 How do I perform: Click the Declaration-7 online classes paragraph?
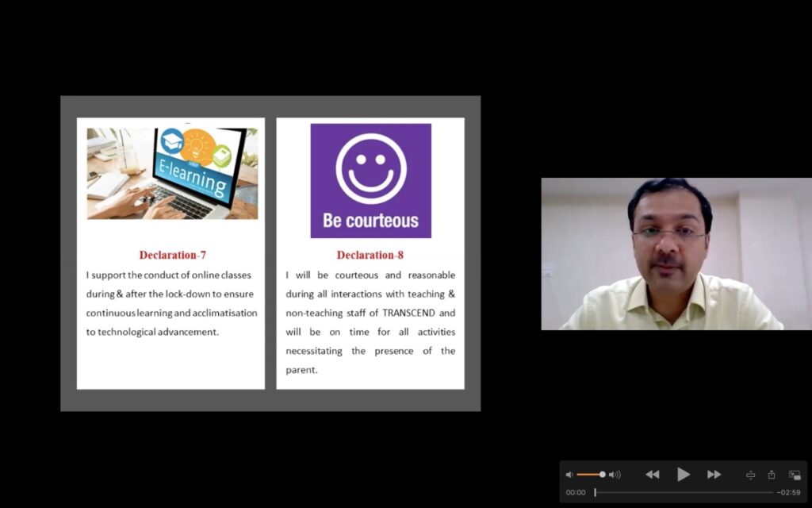click(171, 303)
